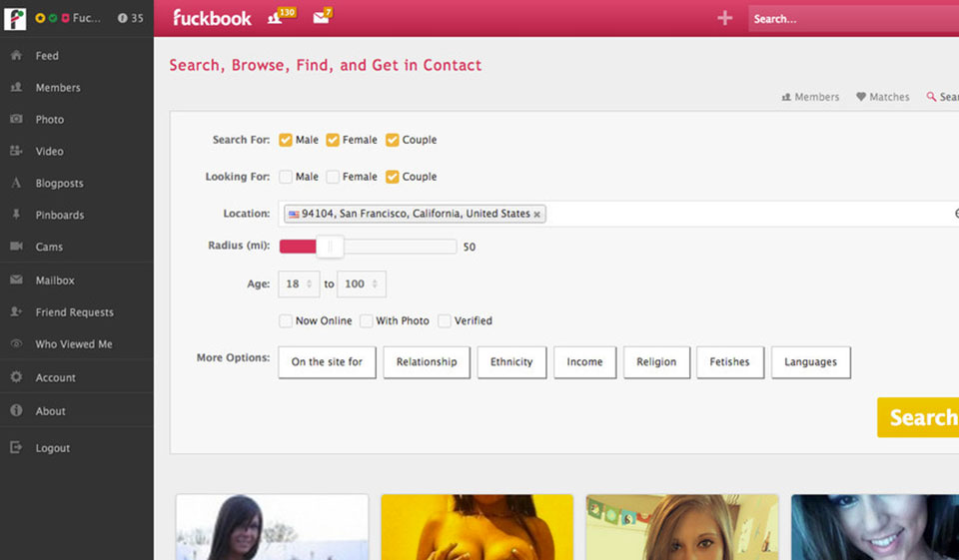Open the Account gear icon in sidebar

[16, 377]
